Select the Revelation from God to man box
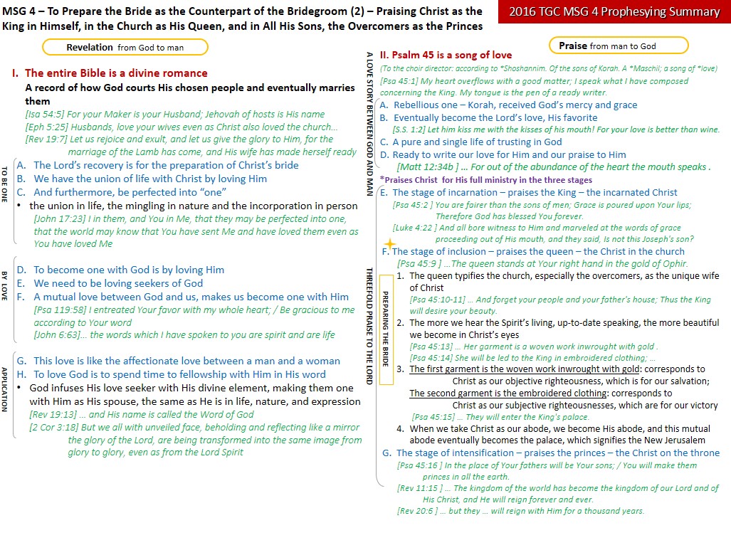 [125, 47]
